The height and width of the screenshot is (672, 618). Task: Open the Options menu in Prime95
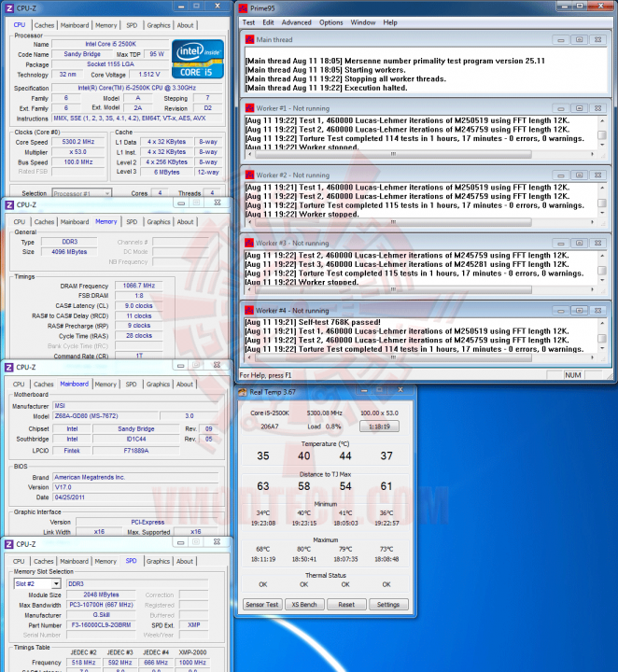pyautogui.click(x=330, y=22)
